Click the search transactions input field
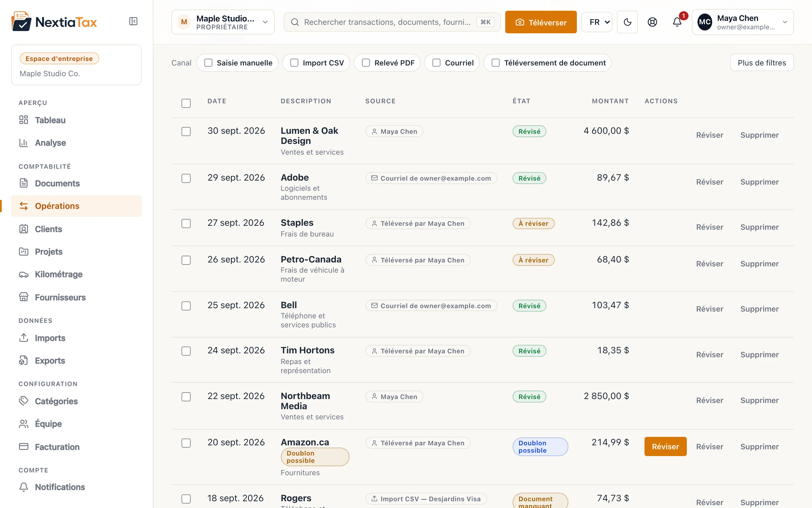Image resolution: width=812 pixels, height=508 pixels. 392,22
